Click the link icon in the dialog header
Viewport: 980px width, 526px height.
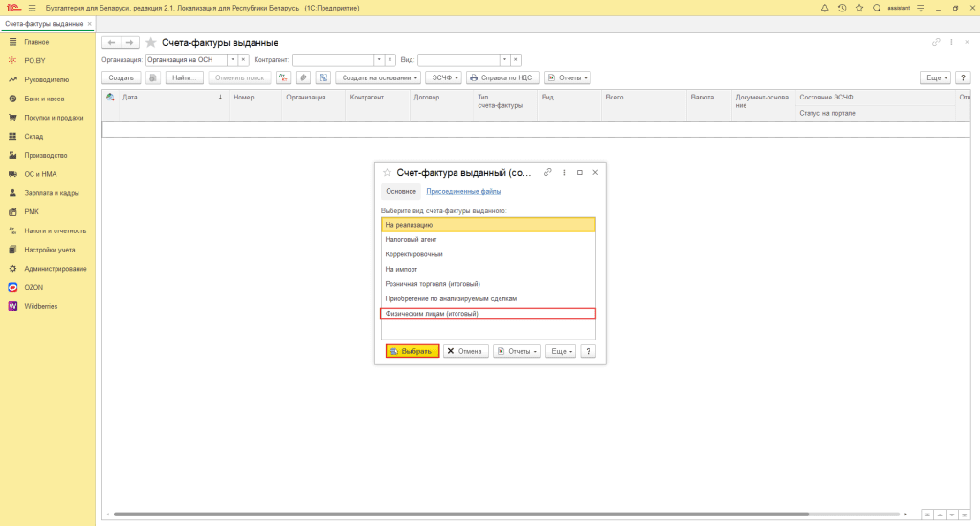click(x=547, y=172)
